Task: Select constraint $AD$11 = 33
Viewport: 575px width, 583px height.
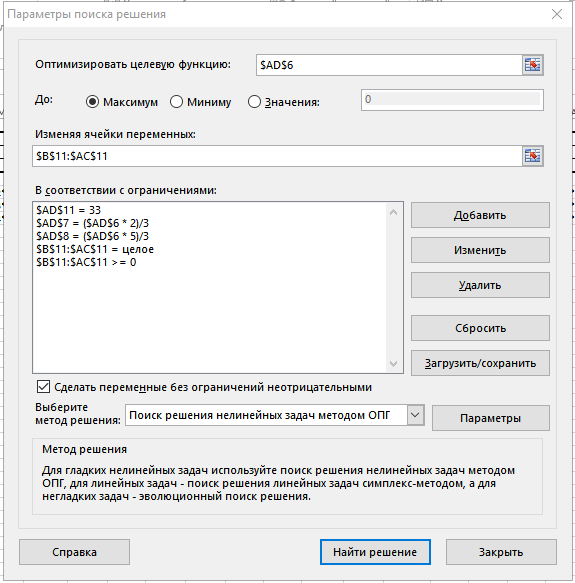Action: [x=68, y=210]
